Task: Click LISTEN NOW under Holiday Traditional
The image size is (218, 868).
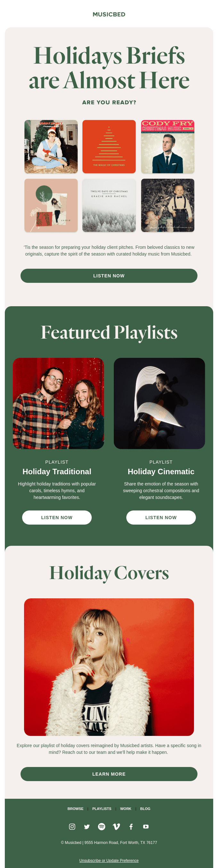Action: coord(57,517)
